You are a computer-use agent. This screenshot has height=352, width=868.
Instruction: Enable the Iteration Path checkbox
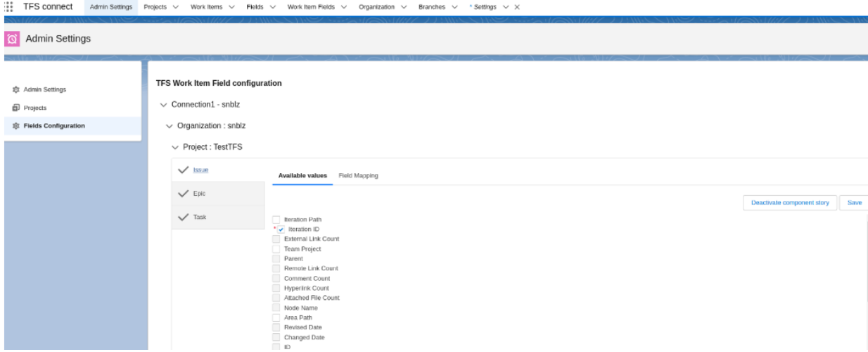click(276, 220)
